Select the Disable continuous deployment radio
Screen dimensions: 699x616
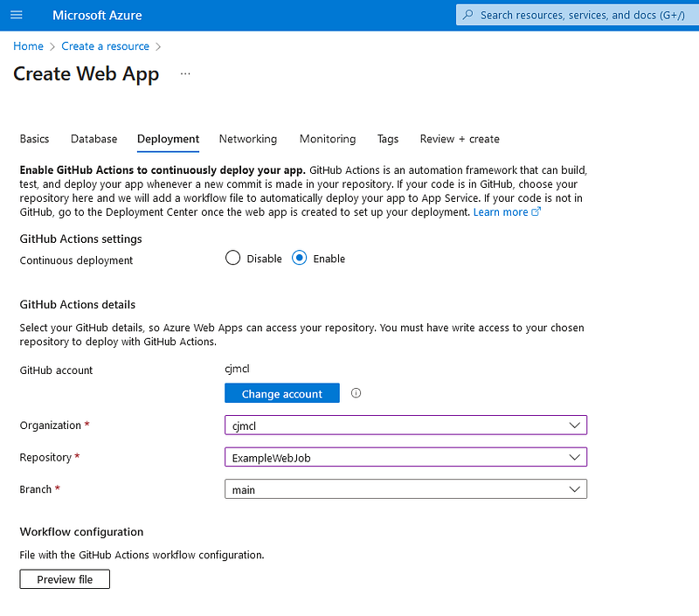pyautogui.click(x=232, y=258)
